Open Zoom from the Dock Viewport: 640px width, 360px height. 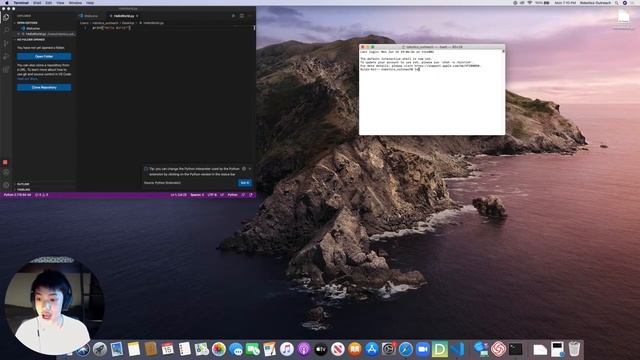click(x=422, y=349)
